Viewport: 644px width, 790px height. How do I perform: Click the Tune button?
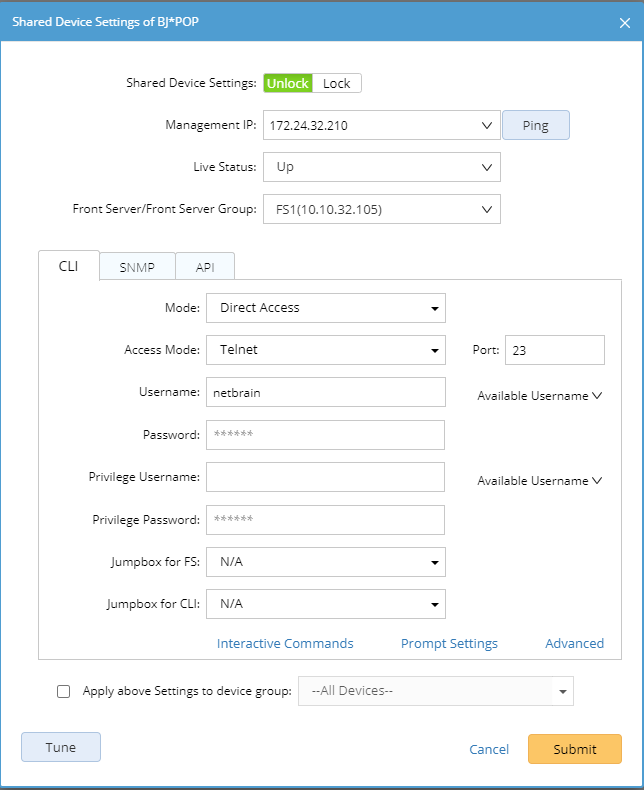pyautogui.click(x=61, y=747)
